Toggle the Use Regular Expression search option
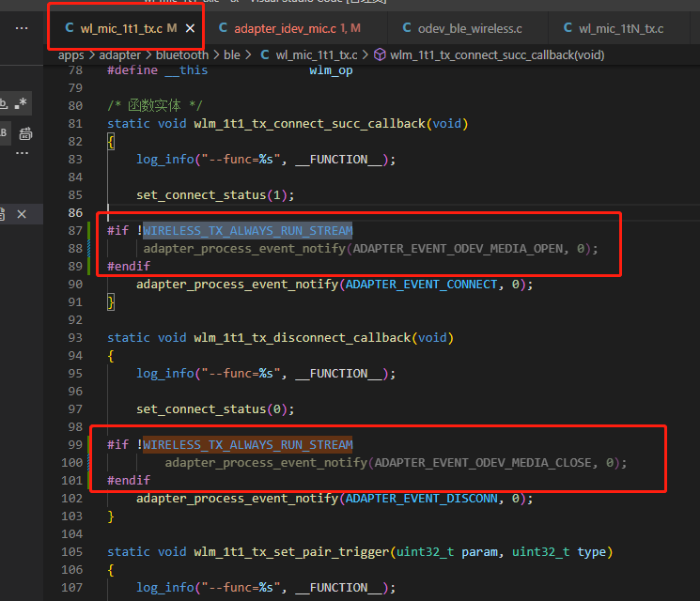The width and height of the screenshot is (700, 601). [x=21, y=103]
